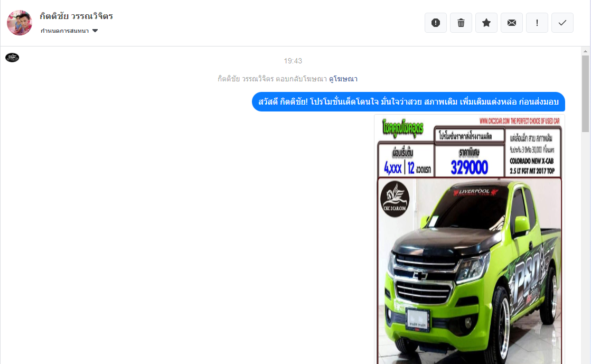
Task: Flag conversation with exclamation mark icon
Action: 537,23
